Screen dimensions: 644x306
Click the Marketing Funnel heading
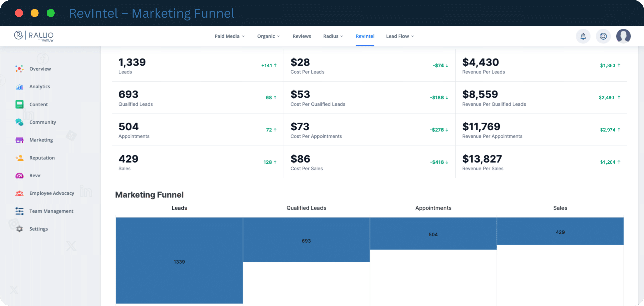[x=149, y=195]
